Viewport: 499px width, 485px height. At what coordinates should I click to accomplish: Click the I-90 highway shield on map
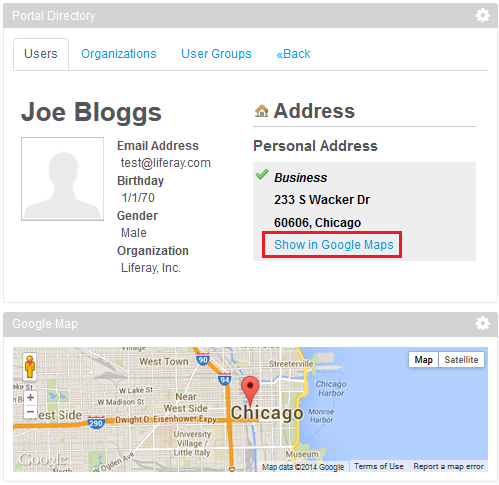203,359
